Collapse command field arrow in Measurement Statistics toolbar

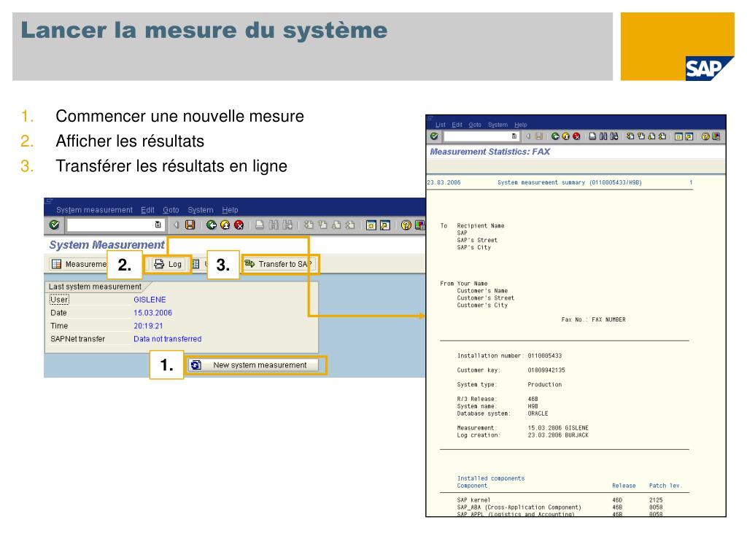[528, 136]
